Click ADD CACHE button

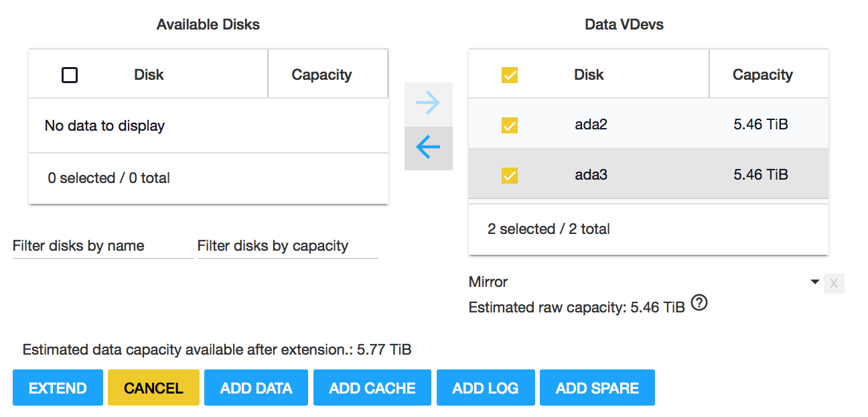pyautogui.click(x=372, y=388)
